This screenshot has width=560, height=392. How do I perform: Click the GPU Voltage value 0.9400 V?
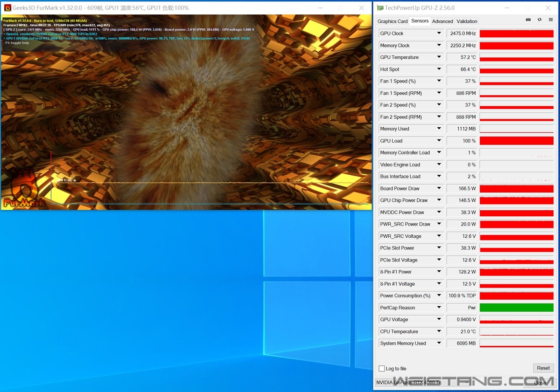(x=462, y=319)
